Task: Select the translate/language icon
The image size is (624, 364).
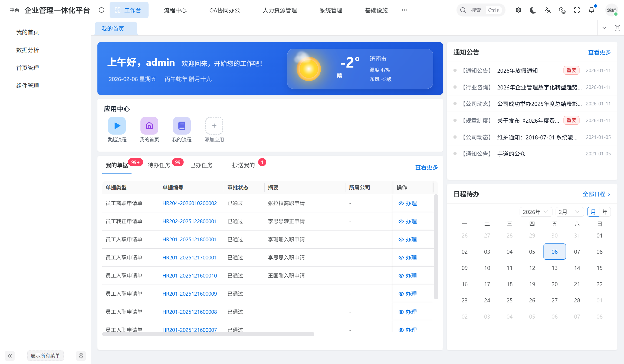Action: coord(547,10)
